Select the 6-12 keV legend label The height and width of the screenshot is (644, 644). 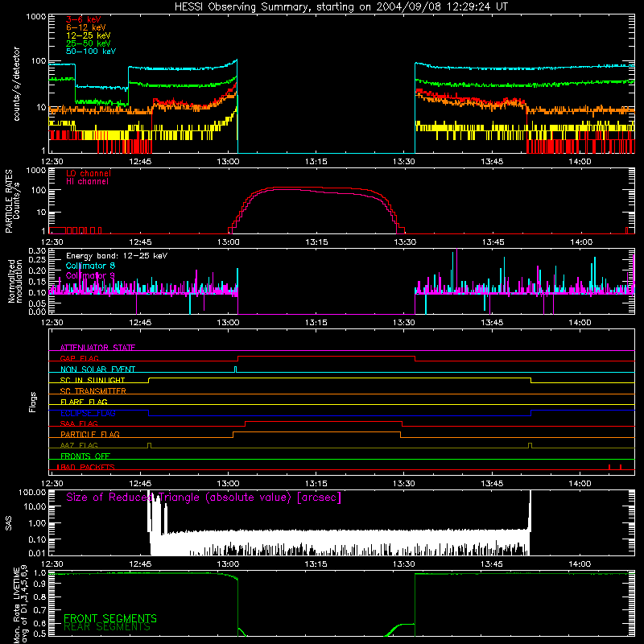[x=86, y=27]
